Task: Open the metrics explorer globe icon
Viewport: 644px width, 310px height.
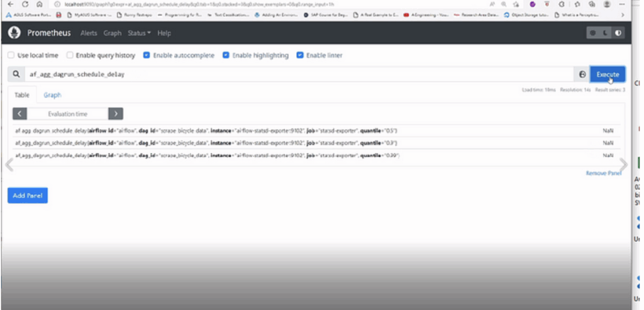Action: coord(582,74)
